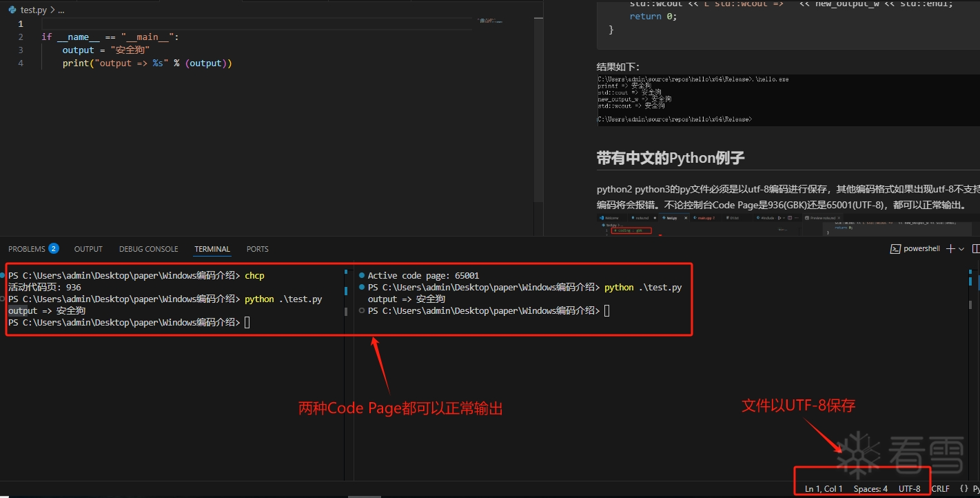This screenshot has width=980, height=498.
Task: Click the small VS Code screenshot thumbnail in the preview
Action: point(788,225)
